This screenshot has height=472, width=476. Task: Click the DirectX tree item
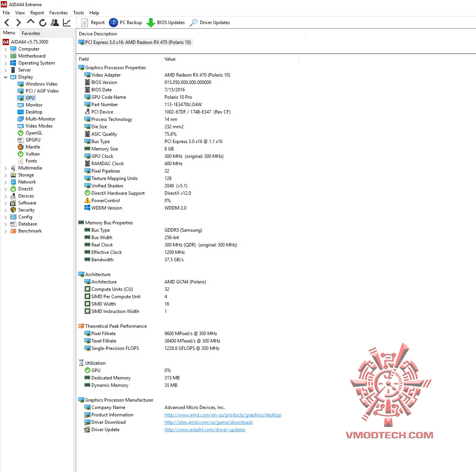point(22,189)
